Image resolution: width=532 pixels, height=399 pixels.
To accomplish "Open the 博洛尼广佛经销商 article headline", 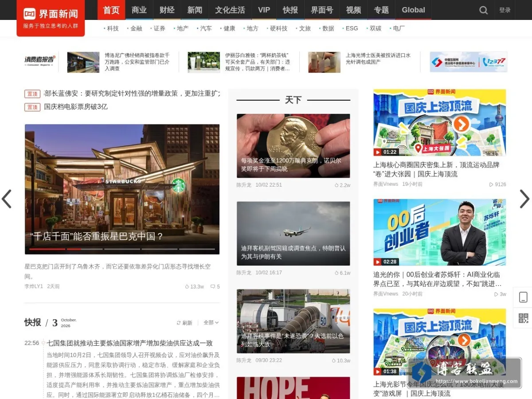I will pos(137,62).
